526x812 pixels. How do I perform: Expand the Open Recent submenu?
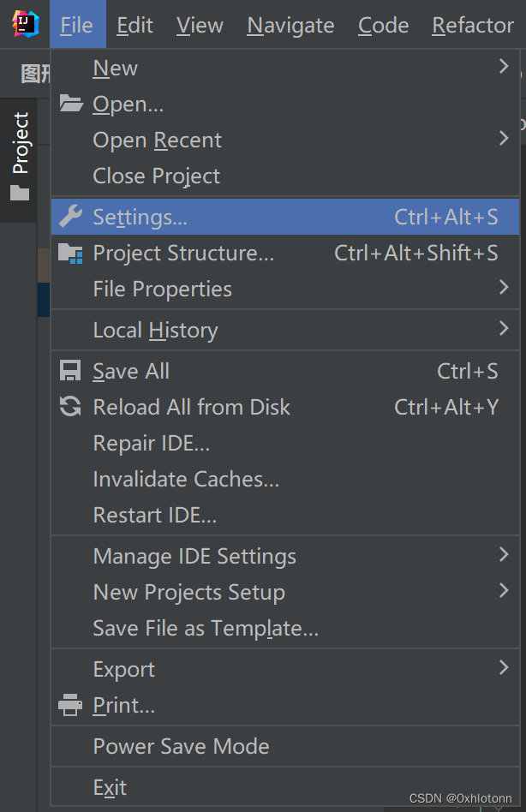[x=504, y=139]
